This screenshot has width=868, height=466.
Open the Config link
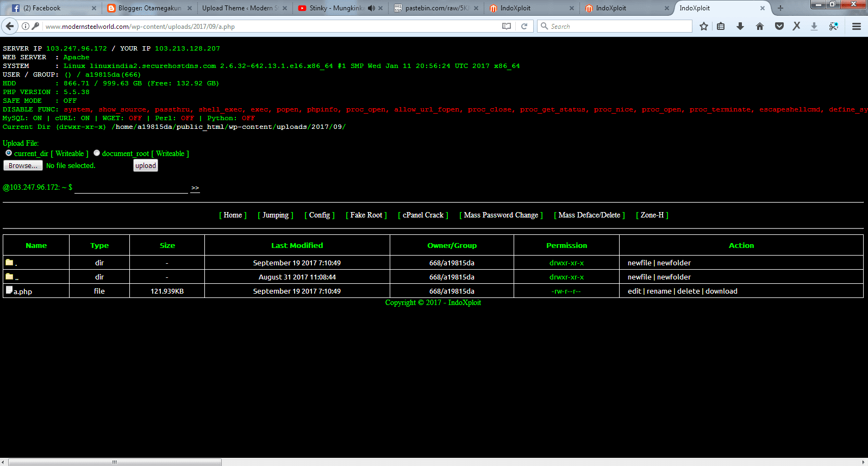320,215
